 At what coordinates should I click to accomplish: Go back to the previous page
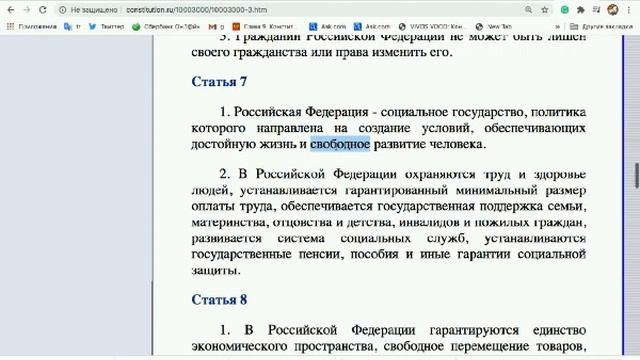11,10
